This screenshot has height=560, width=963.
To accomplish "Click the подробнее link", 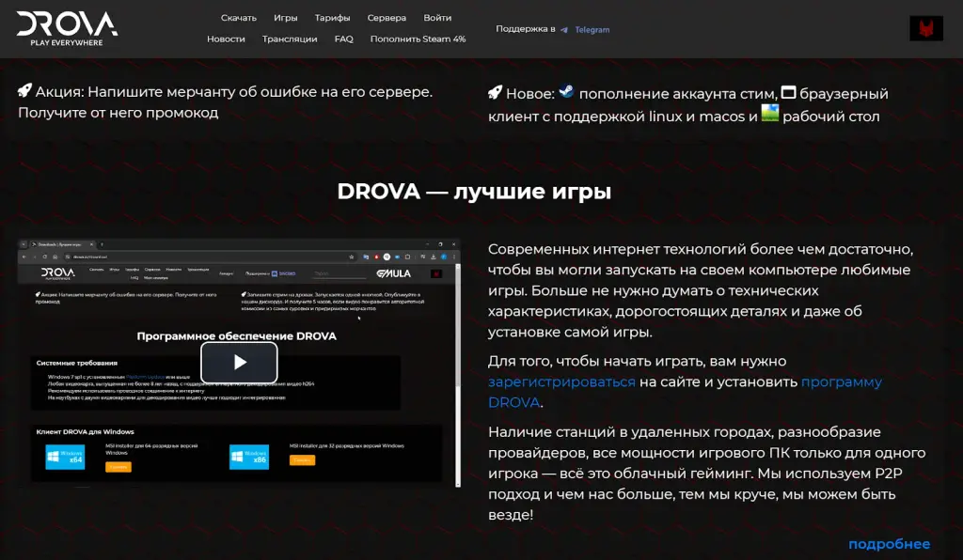I will (x=889, y=544).
